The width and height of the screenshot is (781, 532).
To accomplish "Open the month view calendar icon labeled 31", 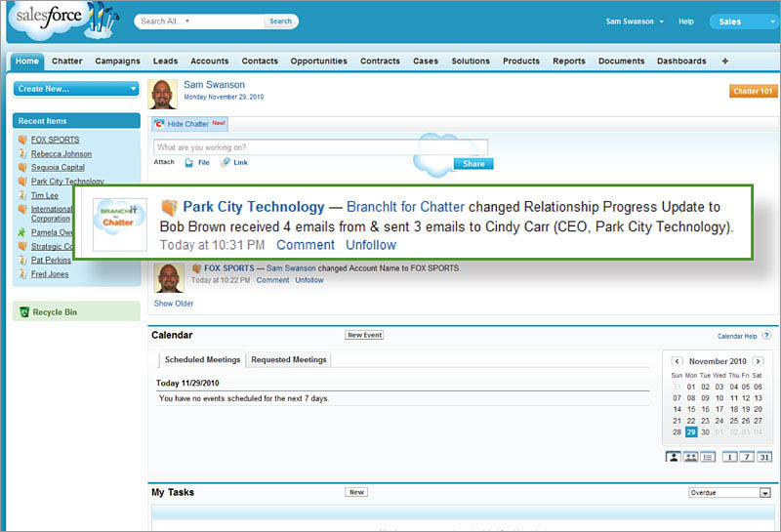I will (764, 457).
